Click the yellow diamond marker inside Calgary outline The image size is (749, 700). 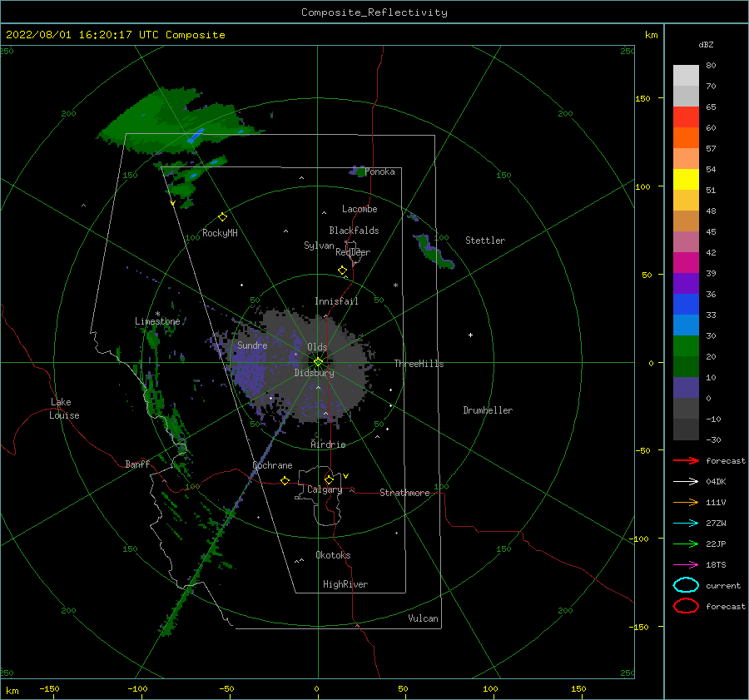pos(329,479)
